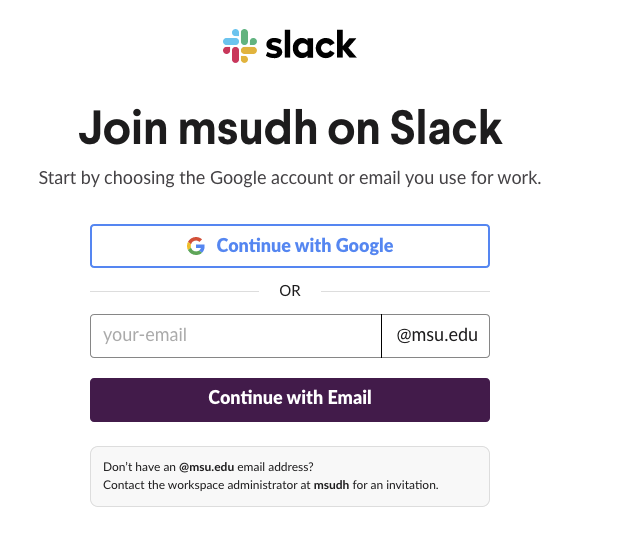
Task: Click the gray invitation notice box
Action: (290, 477)
